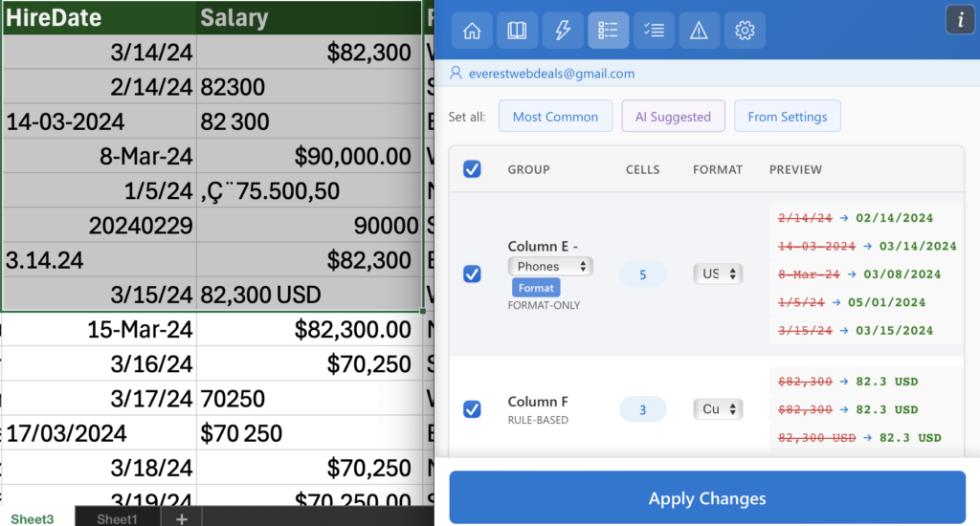This screenshot has width=980, height=526.
Task: Click the Most Common button
Action: [x=555, y=117]
